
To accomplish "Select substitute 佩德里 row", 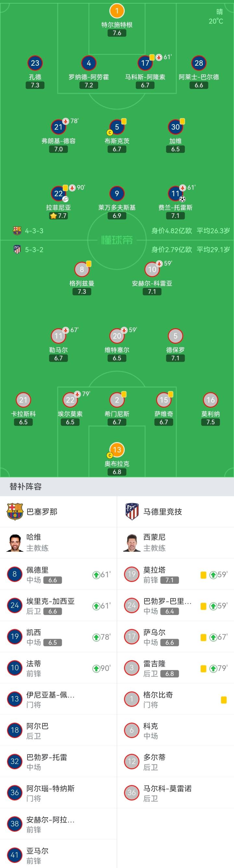I will 58,575.
